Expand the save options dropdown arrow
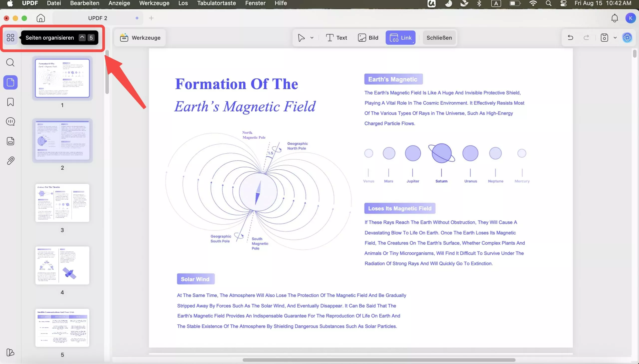Viewport: 639px width, 364px height. point(615,38)
